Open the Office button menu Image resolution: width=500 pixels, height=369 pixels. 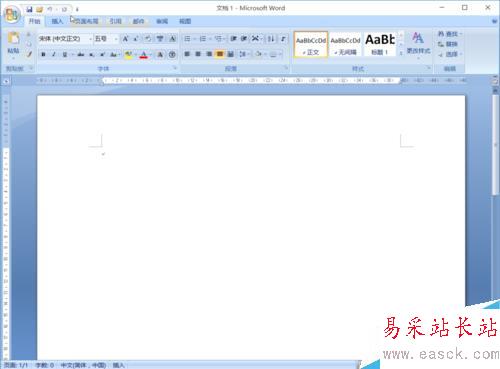pos(12,14)
